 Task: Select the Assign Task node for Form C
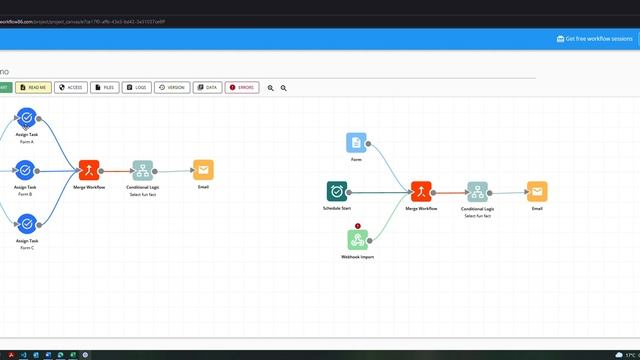[27, 224]
